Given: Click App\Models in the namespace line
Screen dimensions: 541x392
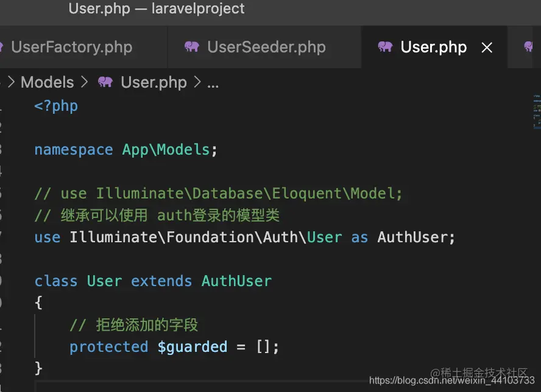Looking at the screenshot, I should click(166, 149).
